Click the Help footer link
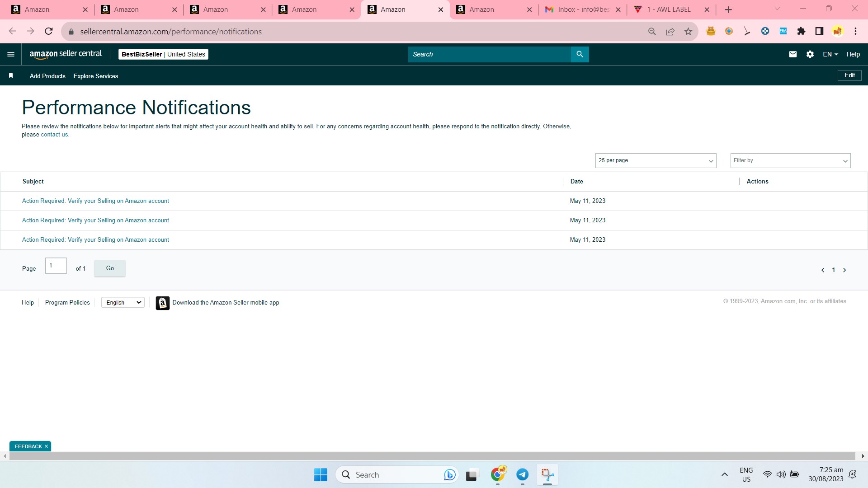Image resolution: width=868 pixels, height=488 pixels. (x=28, y=303)
